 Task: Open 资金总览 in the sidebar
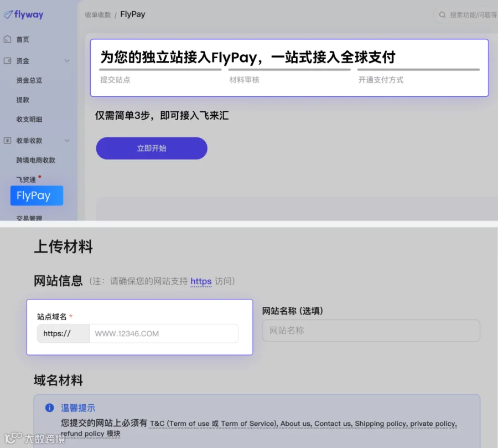tap(29, 80)
